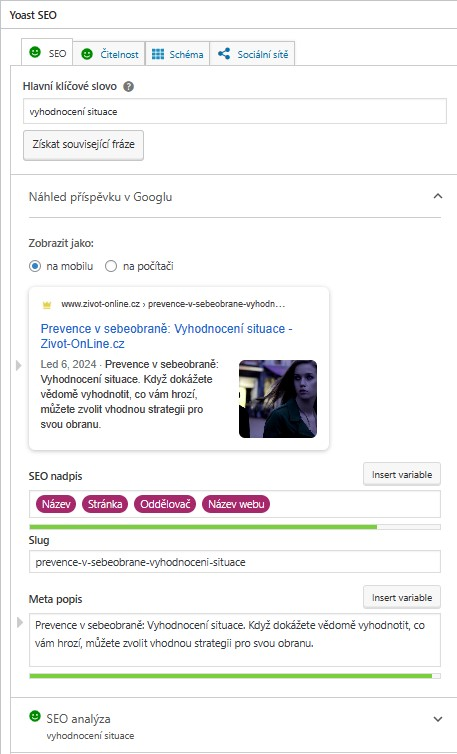The image size is (457, 754).
Task: Focus the Meta popis text area
Action: [x=235, y=640]
